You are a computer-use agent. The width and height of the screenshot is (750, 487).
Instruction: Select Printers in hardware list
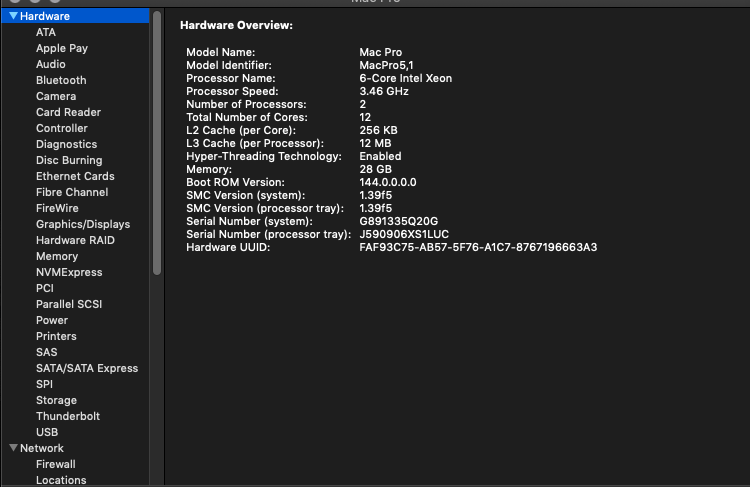pyautogui.click(x=56, y=336)
